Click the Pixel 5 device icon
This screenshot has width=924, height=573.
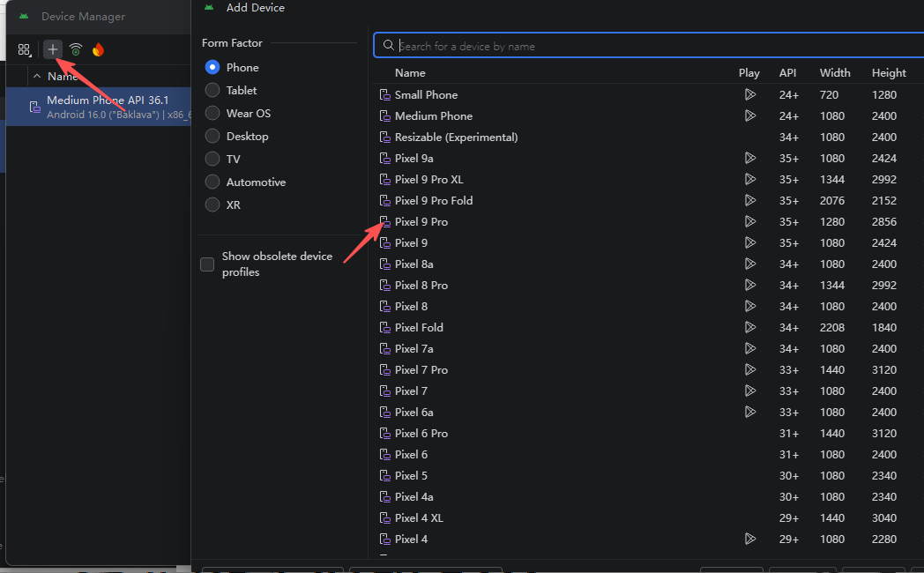(x=384, y=476)
